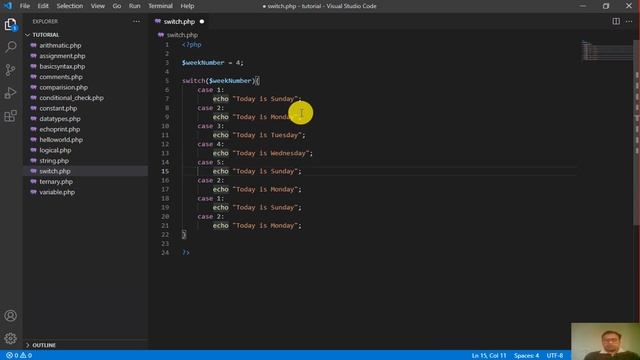Open the Go menu

click(117, 6)
